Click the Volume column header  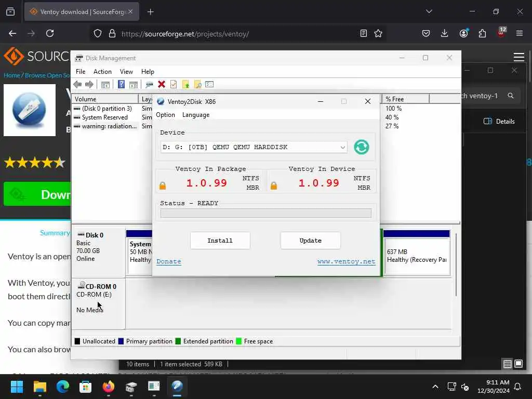point(105,99)
